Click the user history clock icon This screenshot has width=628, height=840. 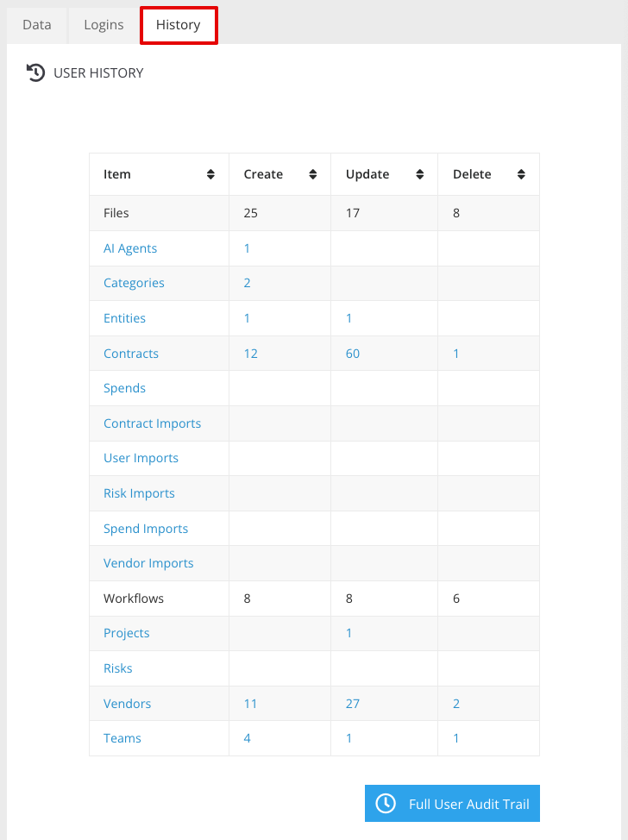(x=35, y=72)
